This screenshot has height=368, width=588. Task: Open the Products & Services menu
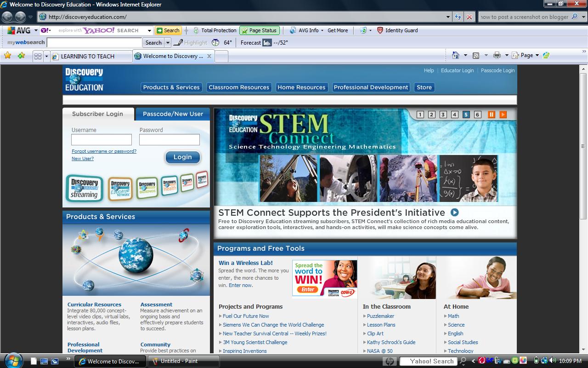[171, 87]
